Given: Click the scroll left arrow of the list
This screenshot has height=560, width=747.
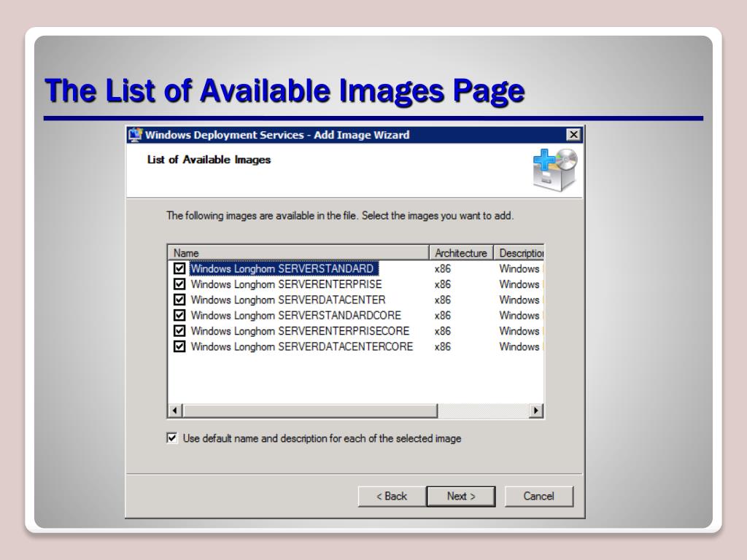Looking at the screenshot, I should click(175, 411).
